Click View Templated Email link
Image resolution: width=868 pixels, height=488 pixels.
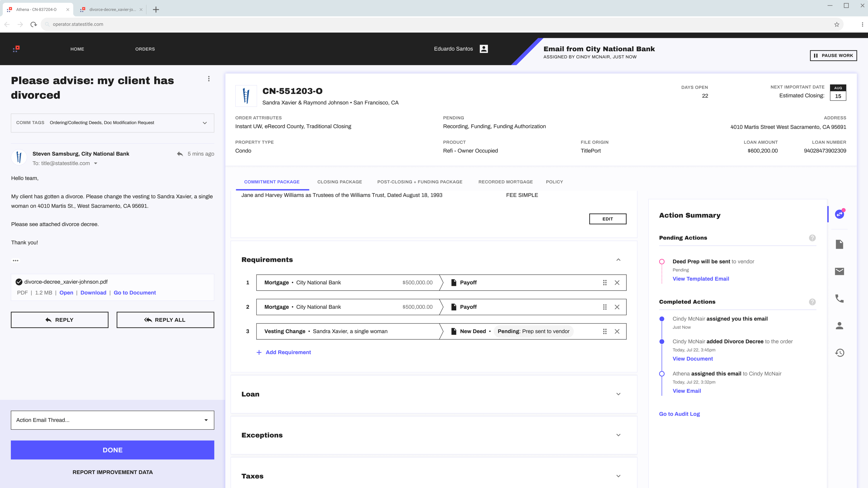[x=701, y=279]
